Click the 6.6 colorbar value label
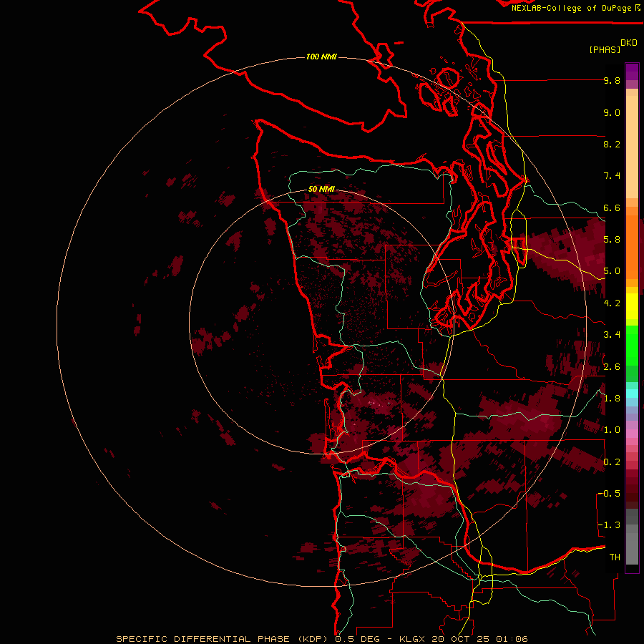This screenshot has width=644, height=644. point(612,208)
